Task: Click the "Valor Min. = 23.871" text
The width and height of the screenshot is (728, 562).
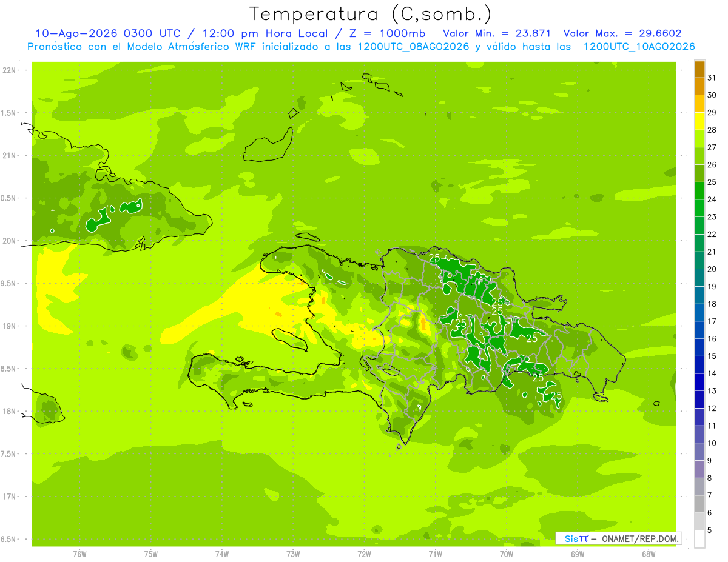Action: pyautogui.click(x=497, y=33)
